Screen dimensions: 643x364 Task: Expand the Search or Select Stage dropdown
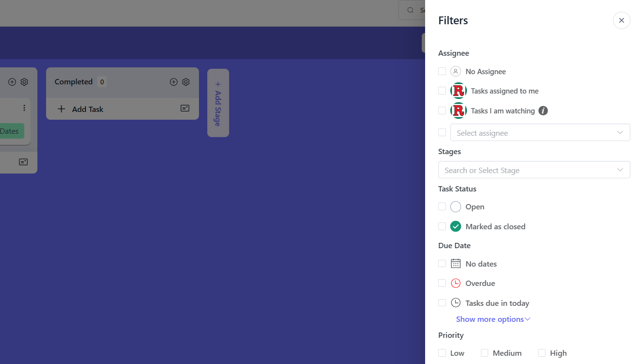point(534,170)
